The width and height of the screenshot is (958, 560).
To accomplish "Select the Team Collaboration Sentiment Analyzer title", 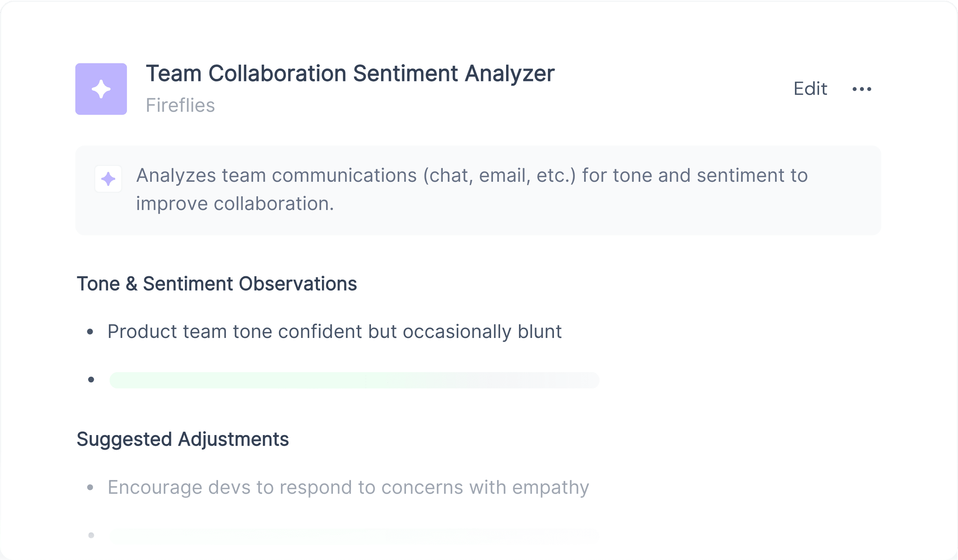I will (x=350, y=73).
